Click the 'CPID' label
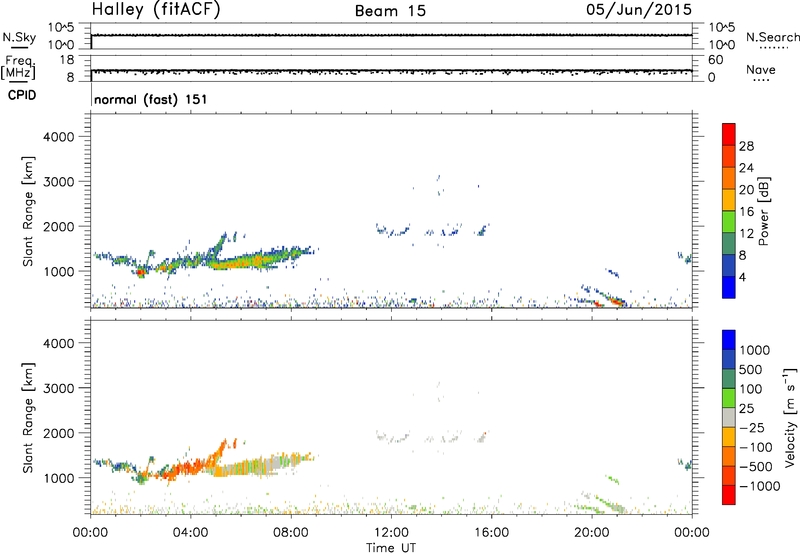Viewport: 800px width, 554px height. [22, 95]
